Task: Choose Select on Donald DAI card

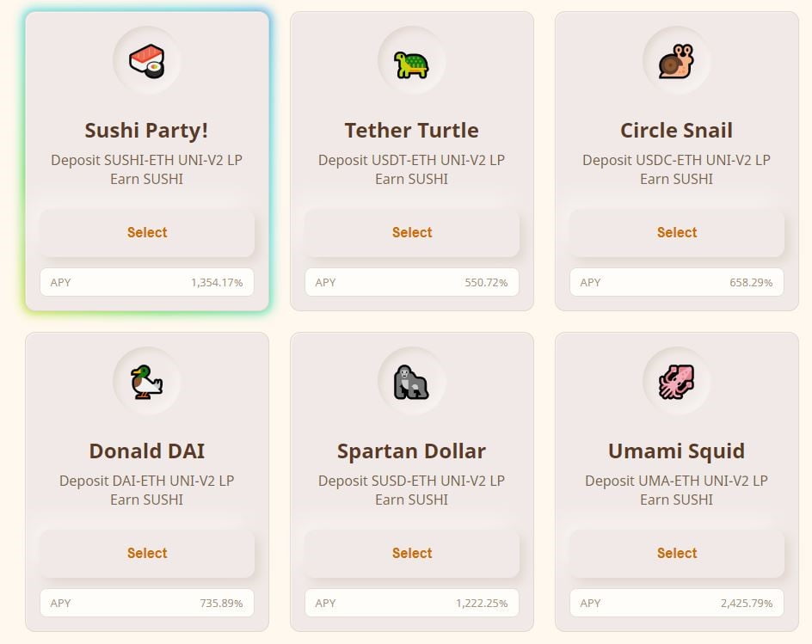Action: point(147,553)
